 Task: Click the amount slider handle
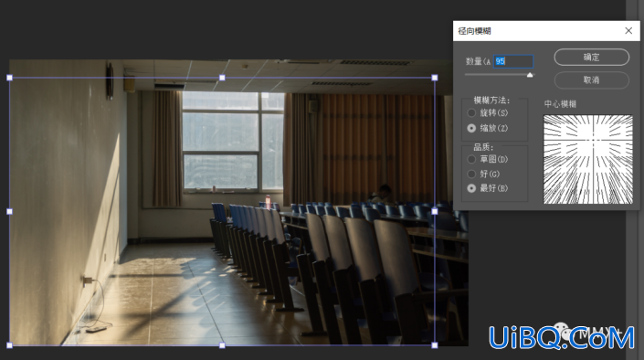click(x=530, y=75)
